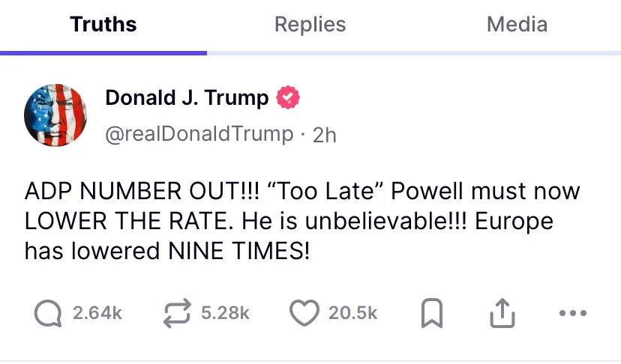Screen dimensions: 621x364
Task: ReTruth the post via arrows icon
Action: pos(178,313)
